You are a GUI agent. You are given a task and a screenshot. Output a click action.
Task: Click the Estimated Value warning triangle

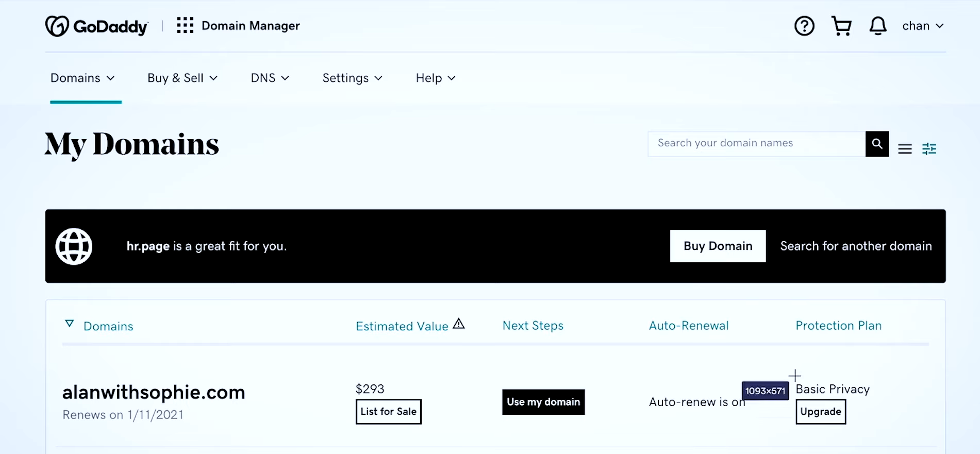[x=459, y=324]
